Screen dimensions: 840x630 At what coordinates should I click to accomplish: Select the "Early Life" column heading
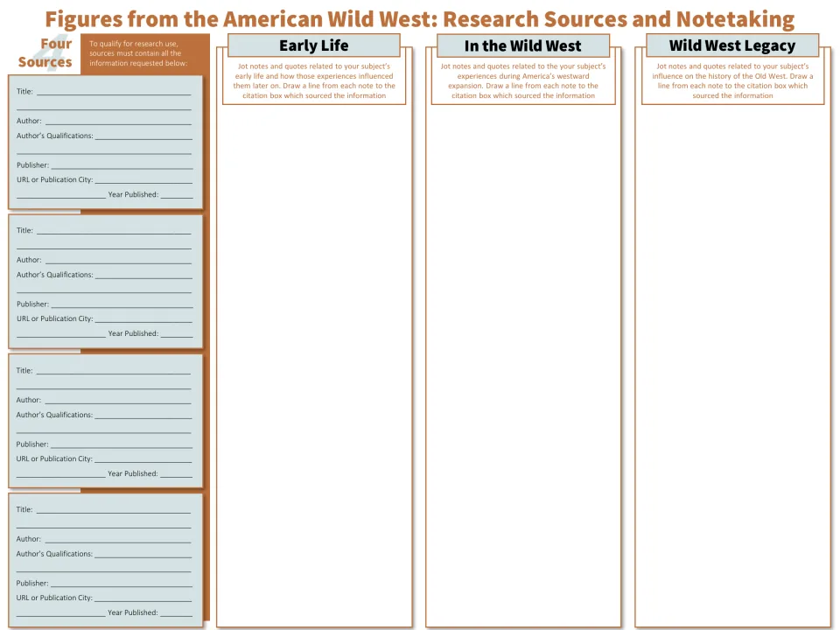pyautogui.click(x=314, y=45)
